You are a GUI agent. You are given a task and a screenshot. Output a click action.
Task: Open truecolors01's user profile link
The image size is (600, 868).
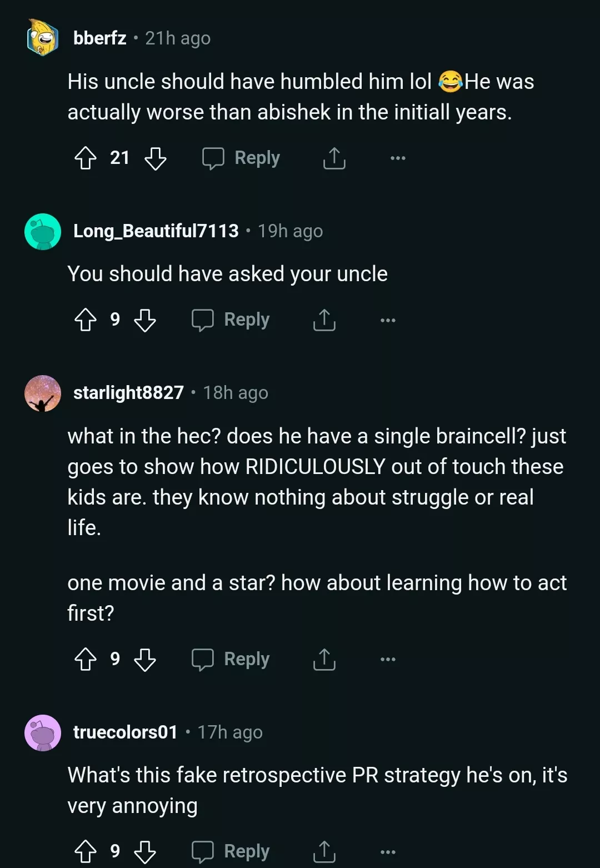[x=126, y=732]
